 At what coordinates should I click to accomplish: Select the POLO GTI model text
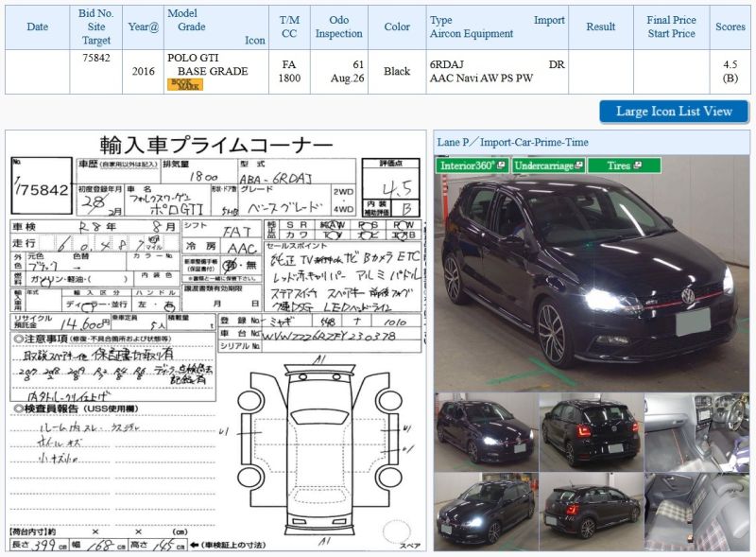(193, 58)
